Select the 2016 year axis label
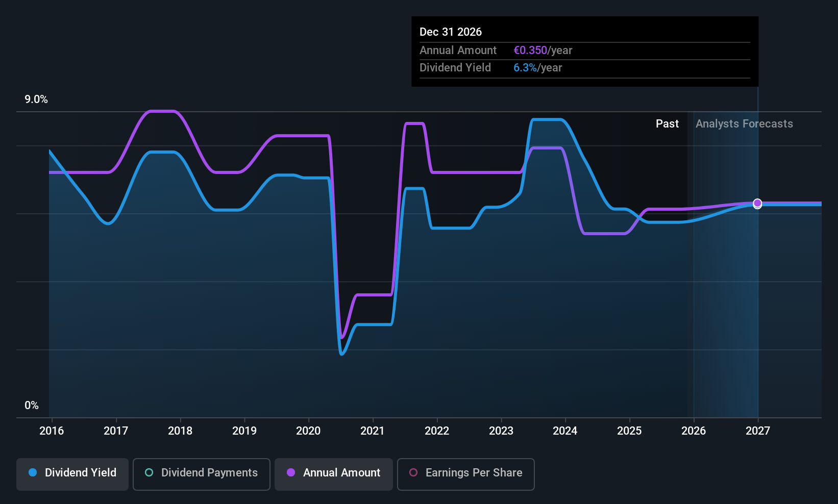Image resolution: width=838 pixels, height=504 pixels. (52, 431)
